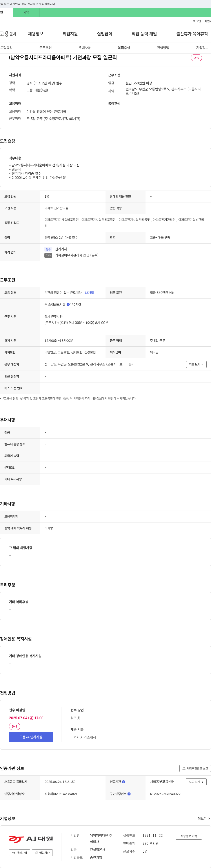This screenshot has height=868, width=211.
Task: Click the contact 김윤희(02-2142-8482)
Action: click(x=61, y=794)
